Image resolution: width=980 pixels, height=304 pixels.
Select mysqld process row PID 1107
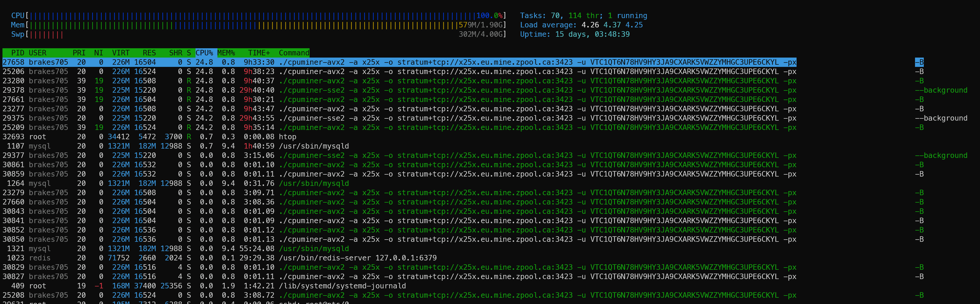[175, 146]
